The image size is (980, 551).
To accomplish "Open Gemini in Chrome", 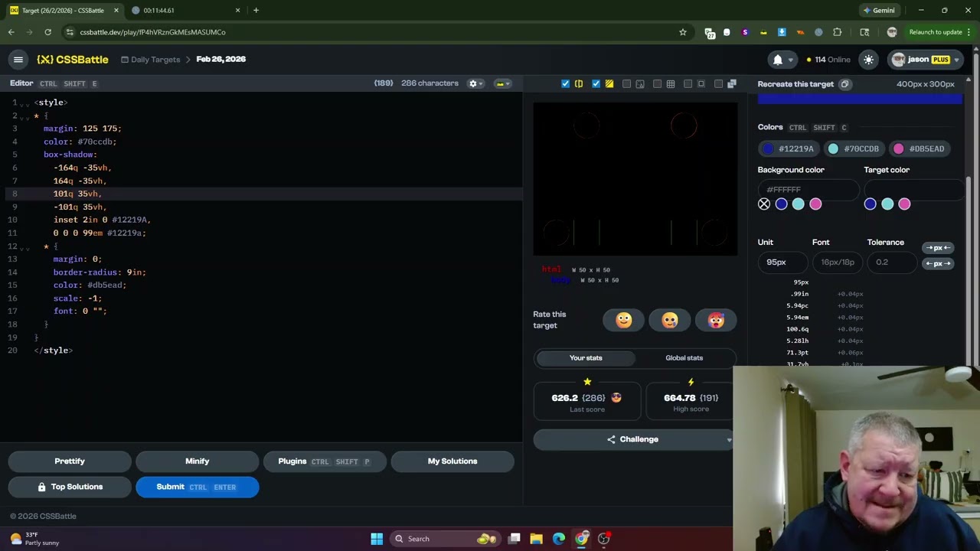I will pos(879,10).
